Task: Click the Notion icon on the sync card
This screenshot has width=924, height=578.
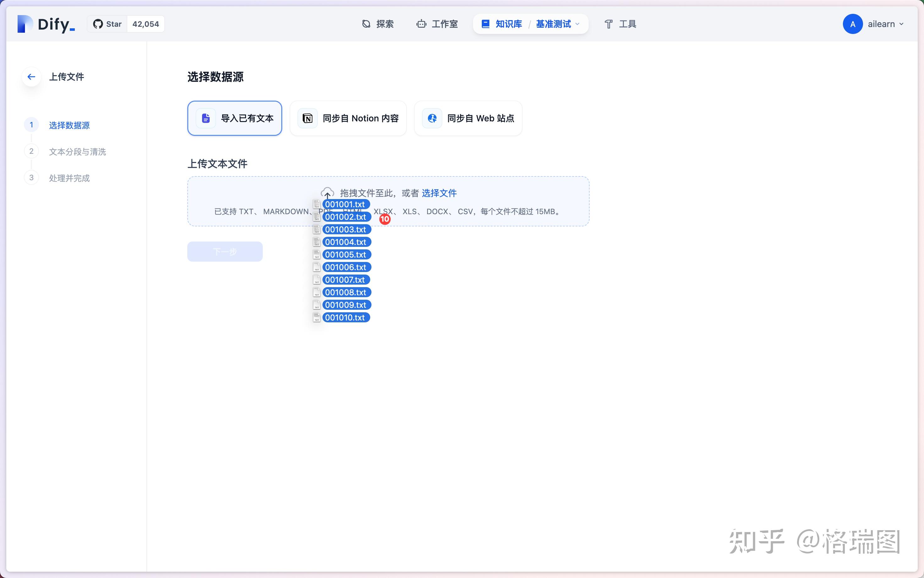Action: point(307,118)
